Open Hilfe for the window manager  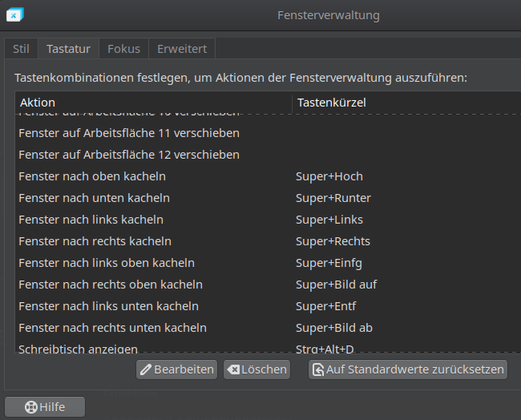pyautogui.click(x=45, y=407)
